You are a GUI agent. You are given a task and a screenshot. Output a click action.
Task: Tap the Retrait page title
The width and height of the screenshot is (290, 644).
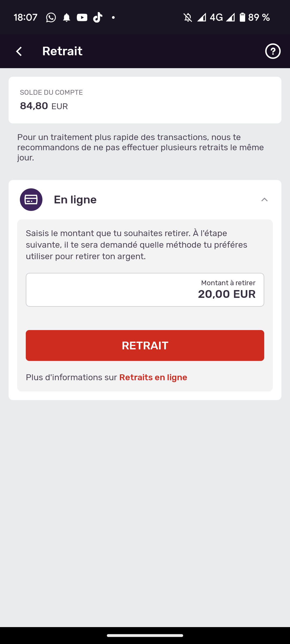62,51
